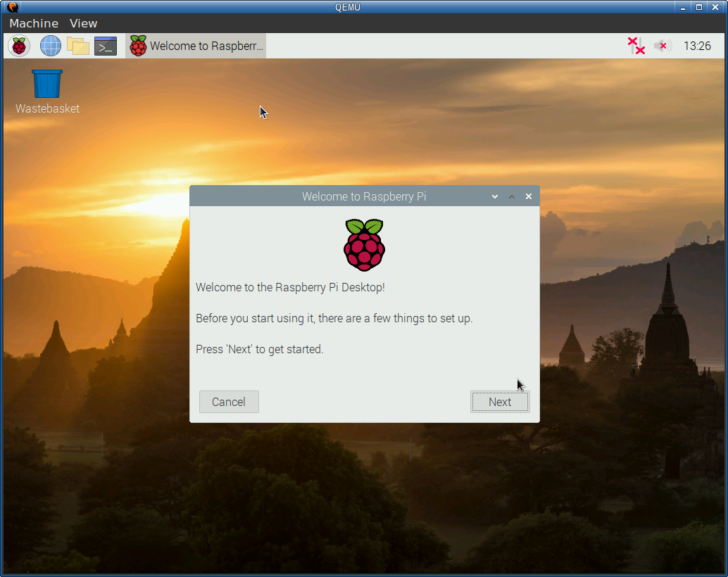
Task: Launch the web browser globe icon
Action: (x=50, y=46)
